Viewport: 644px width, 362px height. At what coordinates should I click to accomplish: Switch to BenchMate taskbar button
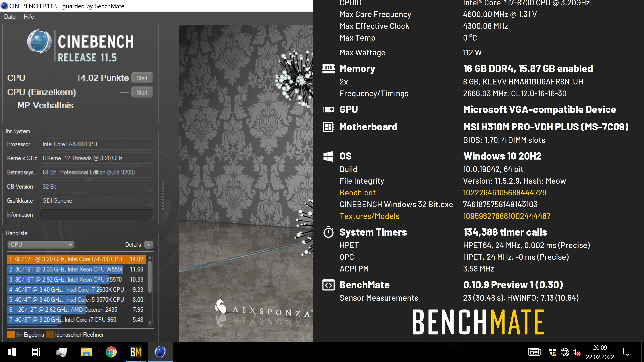pos(136,352)
